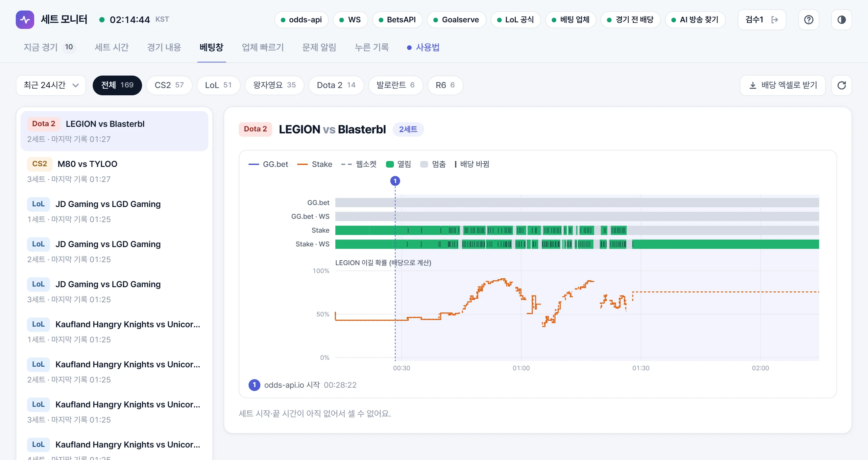Click the green 열림 legend swatch
This screenshot has width=868, height=460.
point(390,164)
